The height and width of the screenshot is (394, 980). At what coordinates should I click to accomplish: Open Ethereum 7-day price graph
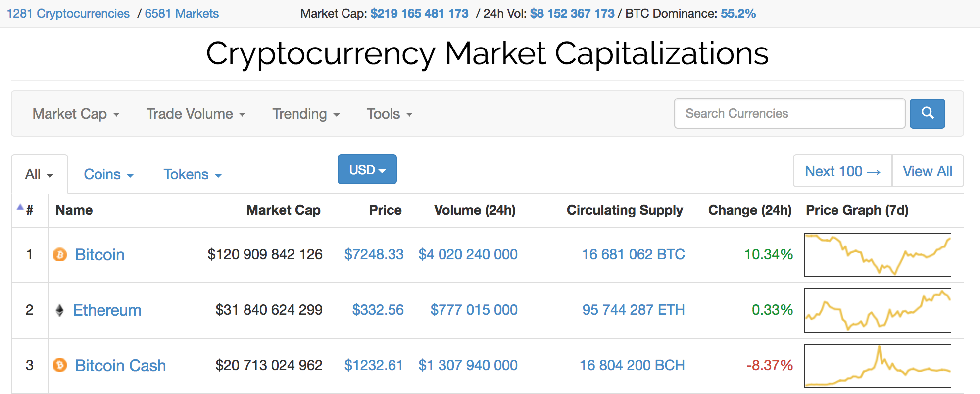pos(877,310)
